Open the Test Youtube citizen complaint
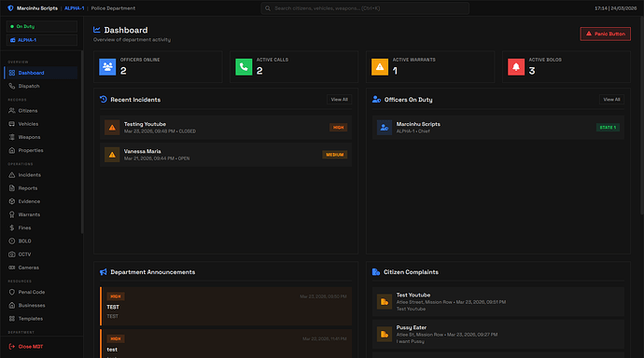The width and height of the screenshot is (644, 358). tap(498, 302)
